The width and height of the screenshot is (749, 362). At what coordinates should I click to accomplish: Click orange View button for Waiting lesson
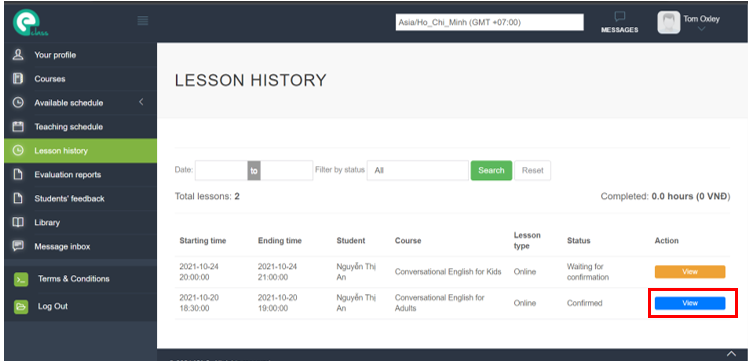(690, 272)
